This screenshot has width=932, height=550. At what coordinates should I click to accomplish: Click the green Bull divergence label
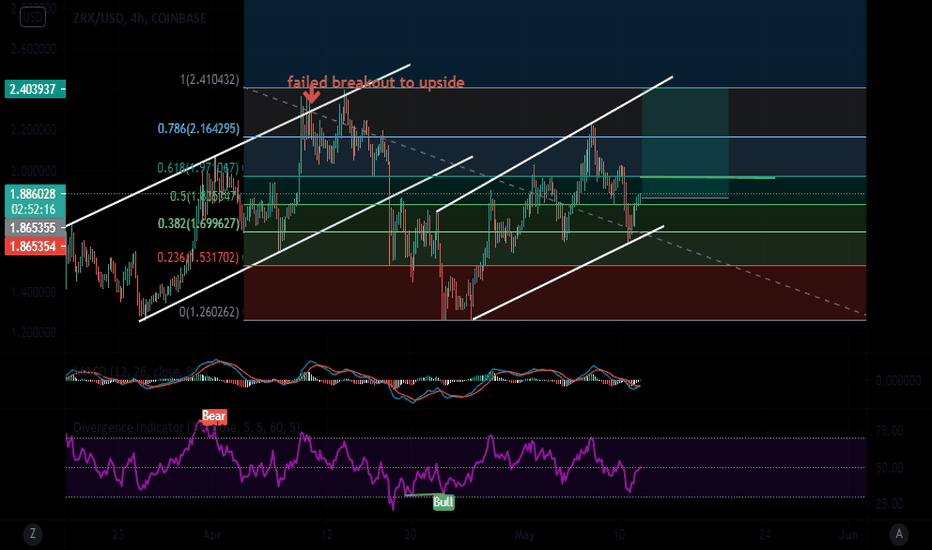443,502
